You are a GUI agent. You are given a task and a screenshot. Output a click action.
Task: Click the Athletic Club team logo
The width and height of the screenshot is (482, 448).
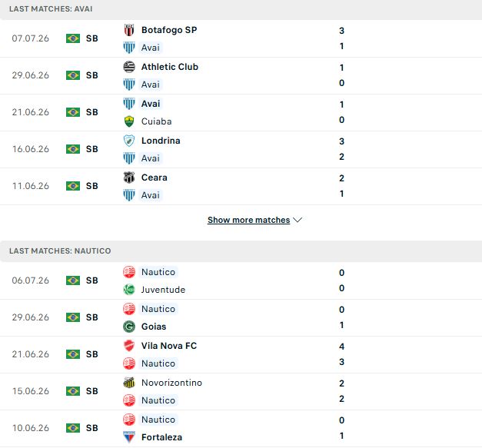(129, 67)
